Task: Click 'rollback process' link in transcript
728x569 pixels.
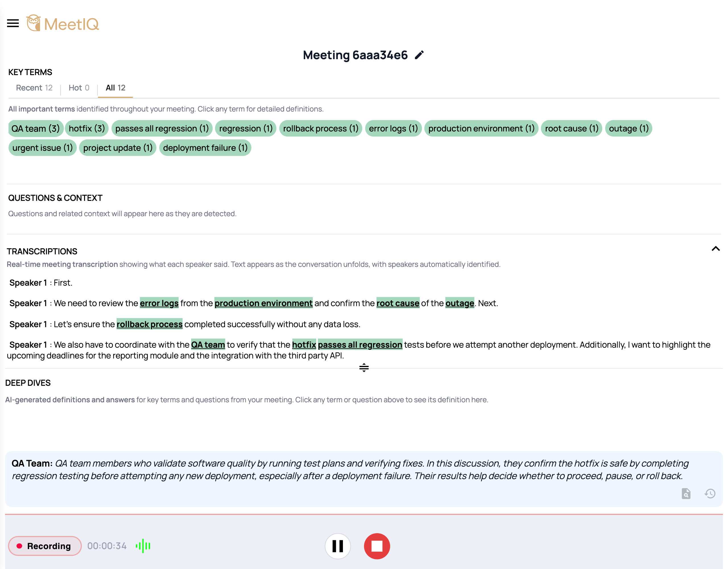Action: 149,324
